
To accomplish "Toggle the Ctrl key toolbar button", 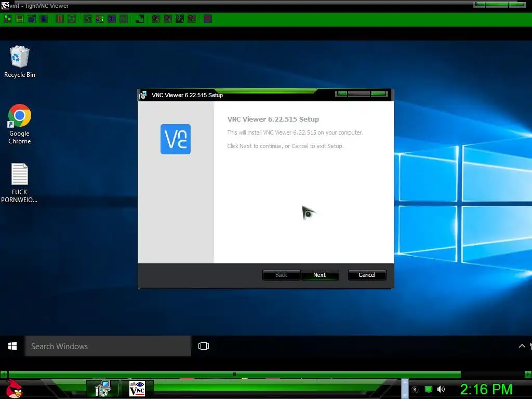I will tap(112, 19).
